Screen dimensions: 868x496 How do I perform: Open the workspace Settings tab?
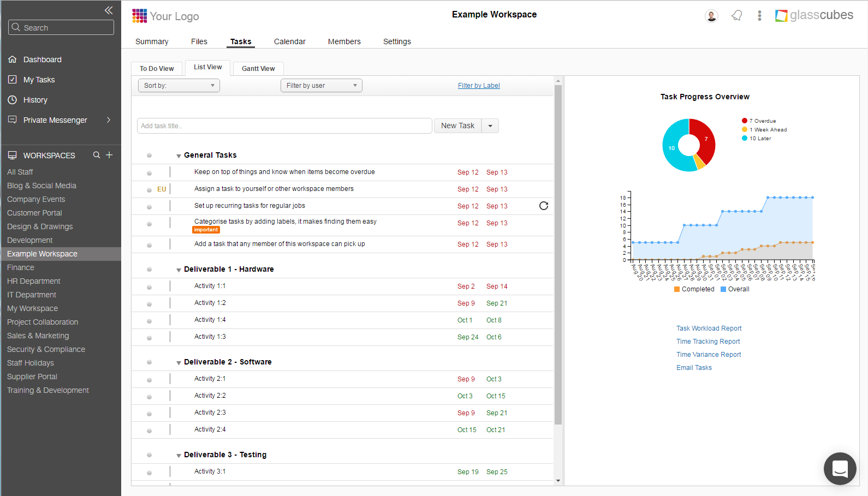397,41
